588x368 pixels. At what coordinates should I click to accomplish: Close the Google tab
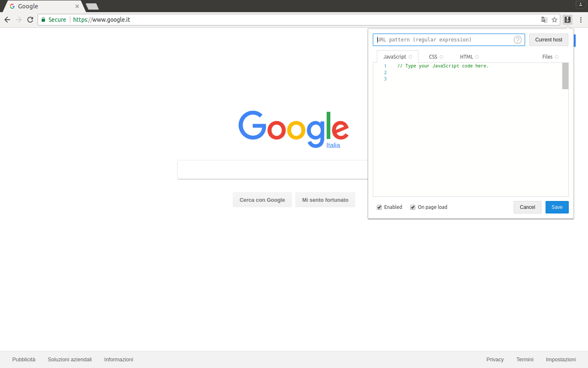(77, 6)
